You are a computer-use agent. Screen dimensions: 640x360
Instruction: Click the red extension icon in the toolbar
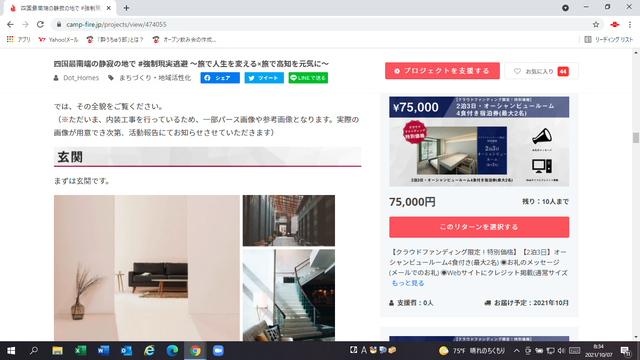click(x=614, y=24)
